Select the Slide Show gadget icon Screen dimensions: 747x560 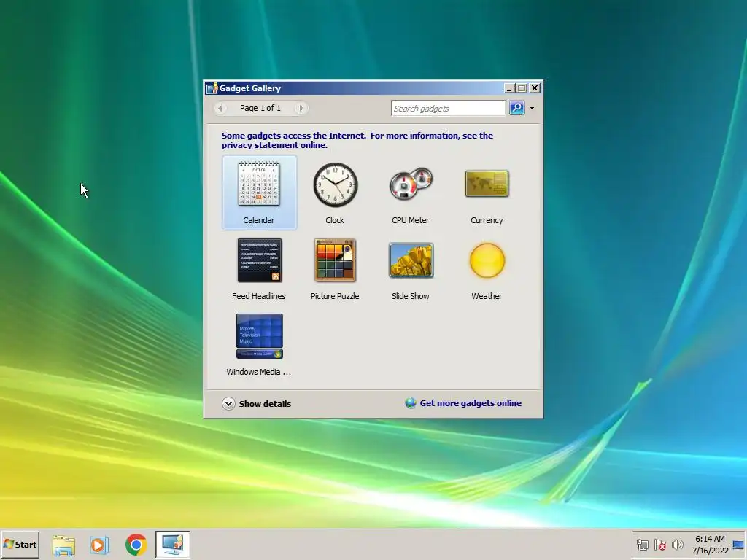click(x=411, y=260)
